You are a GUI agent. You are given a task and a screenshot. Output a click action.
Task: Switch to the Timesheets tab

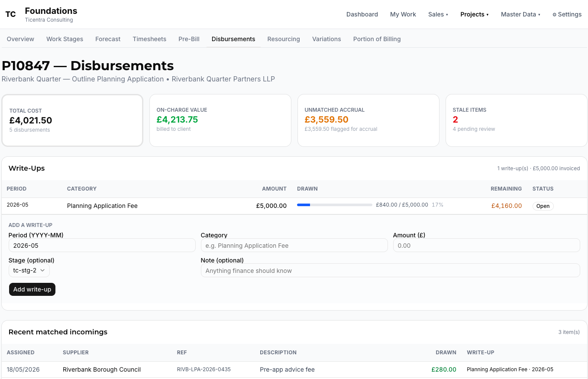point(149,39)
